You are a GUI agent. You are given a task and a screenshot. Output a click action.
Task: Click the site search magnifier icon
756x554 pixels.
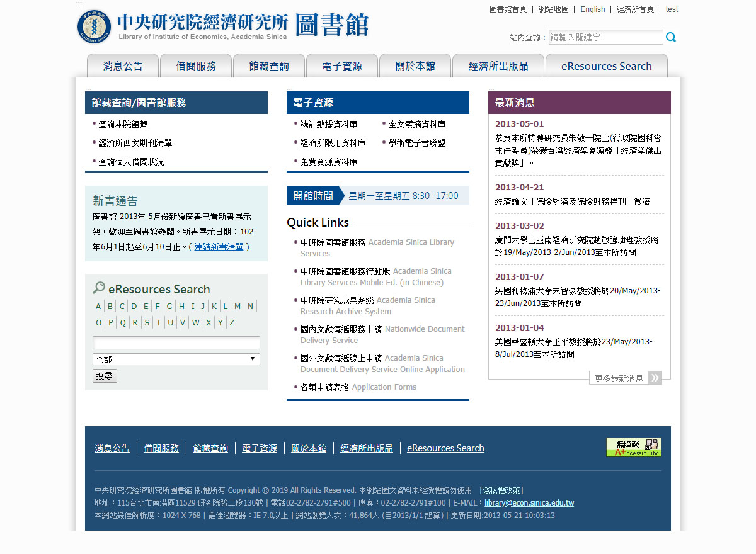[x=671, y=37]
